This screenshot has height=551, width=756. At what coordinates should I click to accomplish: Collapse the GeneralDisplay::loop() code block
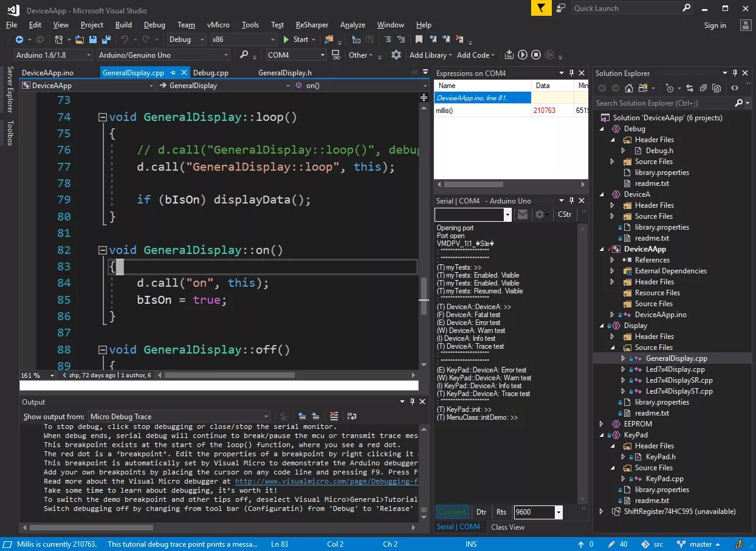tap(103, 117)
